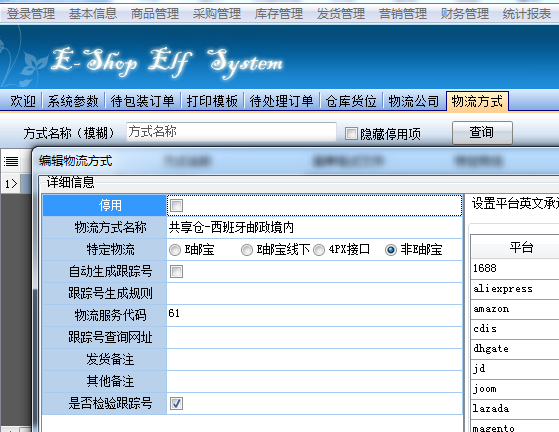Tick the 隐藏停用项 checkbox

pyautogui.click(x=351, y=134)
